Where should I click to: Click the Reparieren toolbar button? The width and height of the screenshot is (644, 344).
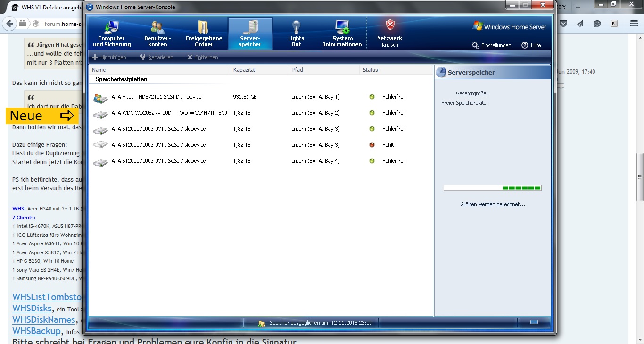pyautogui.click(x=157, y=57)
